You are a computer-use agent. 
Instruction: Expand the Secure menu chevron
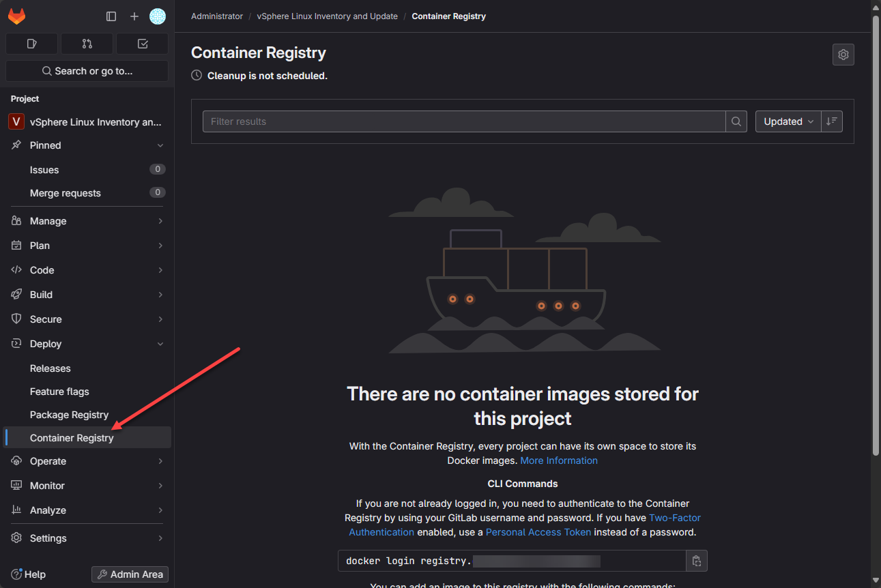160,319
